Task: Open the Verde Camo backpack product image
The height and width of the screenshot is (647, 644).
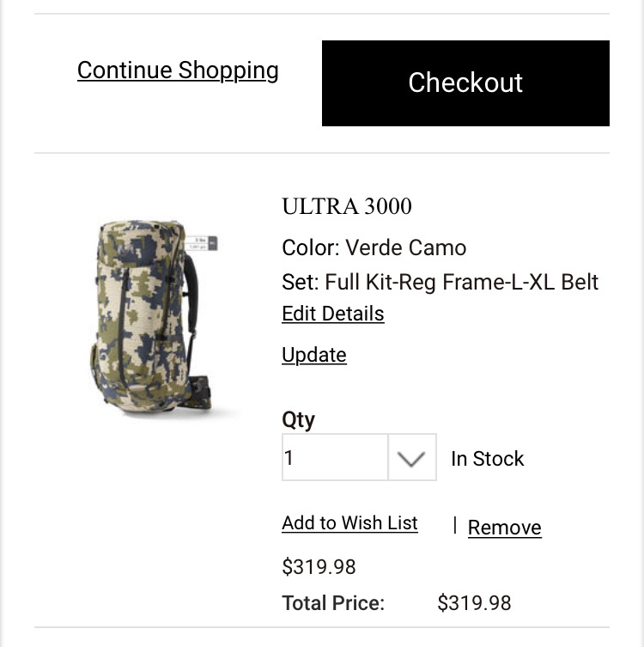Action: tap(153, 316)
